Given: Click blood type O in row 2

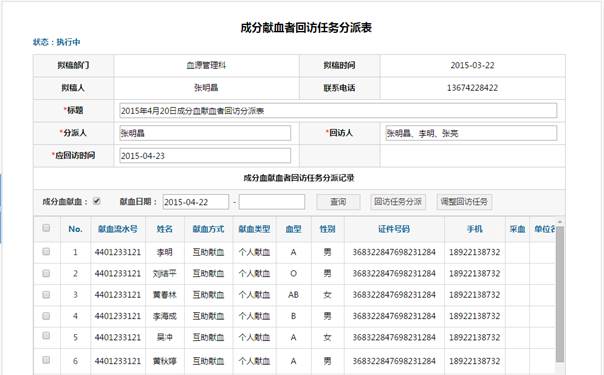Looking at the screenshot, I should tap(293, 274).
